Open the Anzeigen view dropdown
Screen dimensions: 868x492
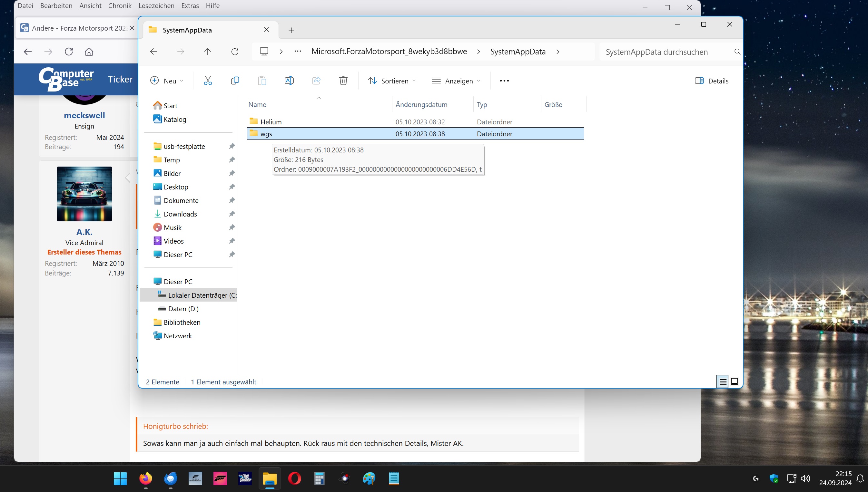pos(456,81)
